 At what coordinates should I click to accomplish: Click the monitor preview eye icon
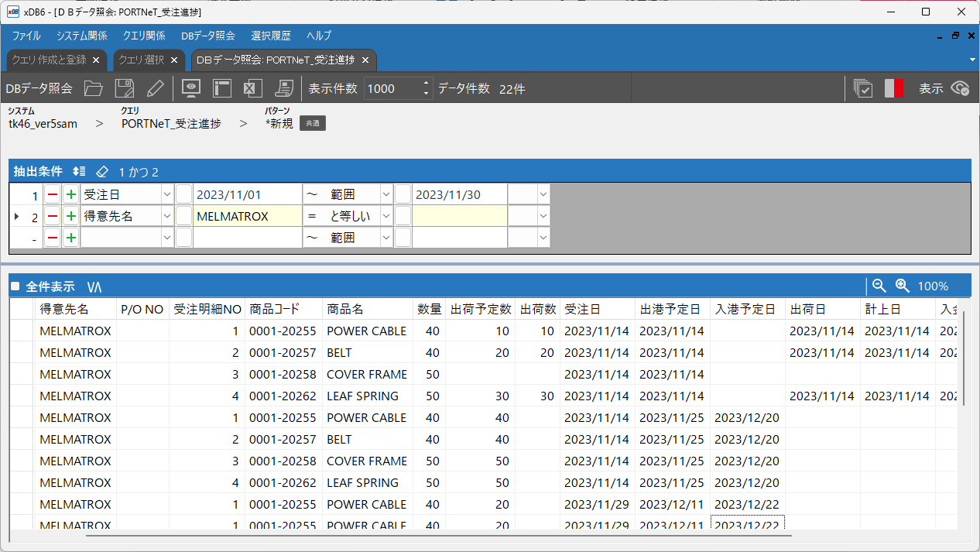pos(191,88)
